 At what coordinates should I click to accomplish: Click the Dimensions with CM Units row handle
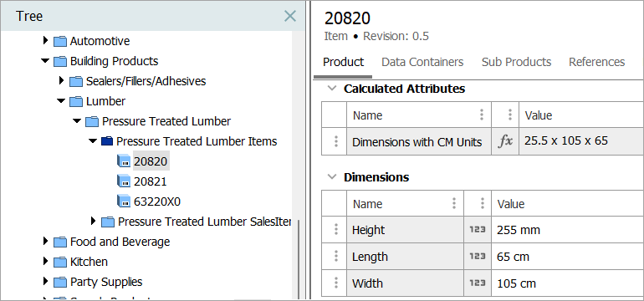[x=336, y=141]
